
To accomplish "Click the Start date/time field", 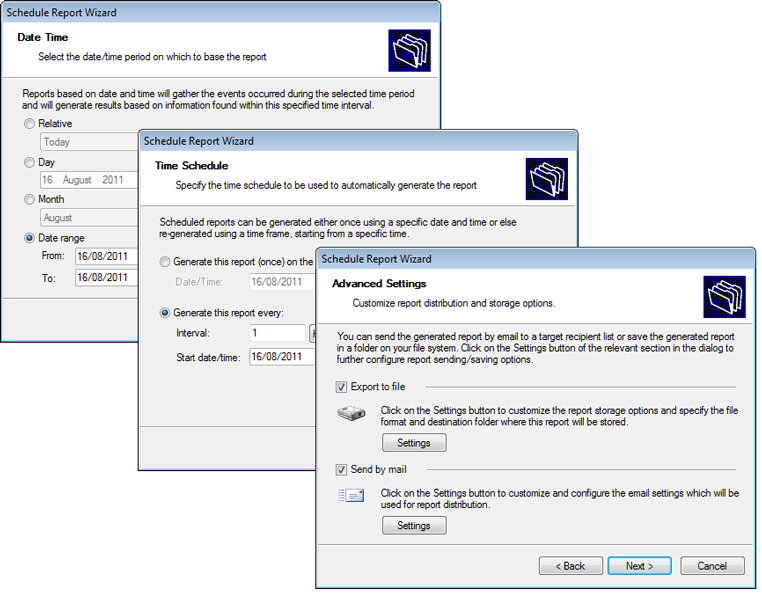I will (282, 357).
